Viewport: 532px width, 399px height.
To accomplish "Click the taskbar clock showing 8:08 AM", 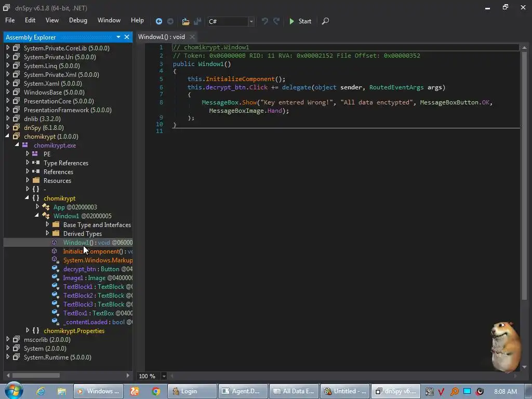I will 505,391.
